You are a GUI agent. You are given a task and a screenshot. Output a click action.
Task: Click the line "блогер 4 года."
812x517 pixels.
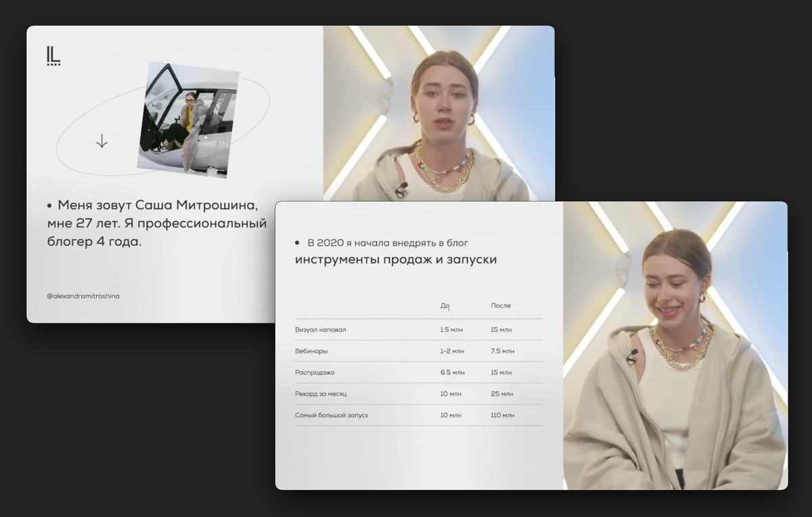(94, 242)
